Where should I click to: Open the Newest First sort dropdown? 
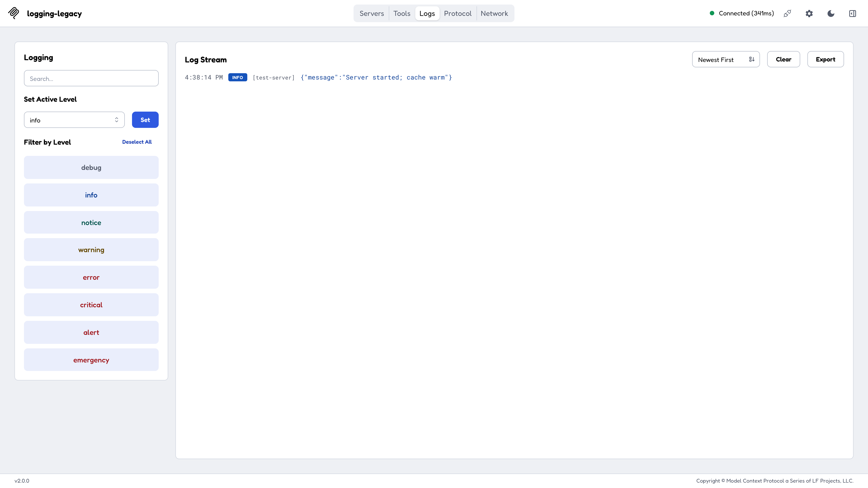[726, 59]
